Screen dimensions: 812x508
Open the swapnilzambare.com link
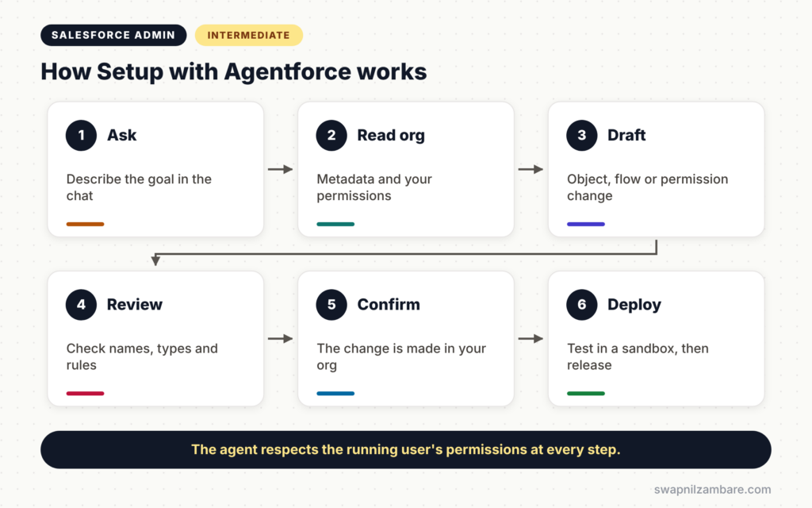pos(712,489)
